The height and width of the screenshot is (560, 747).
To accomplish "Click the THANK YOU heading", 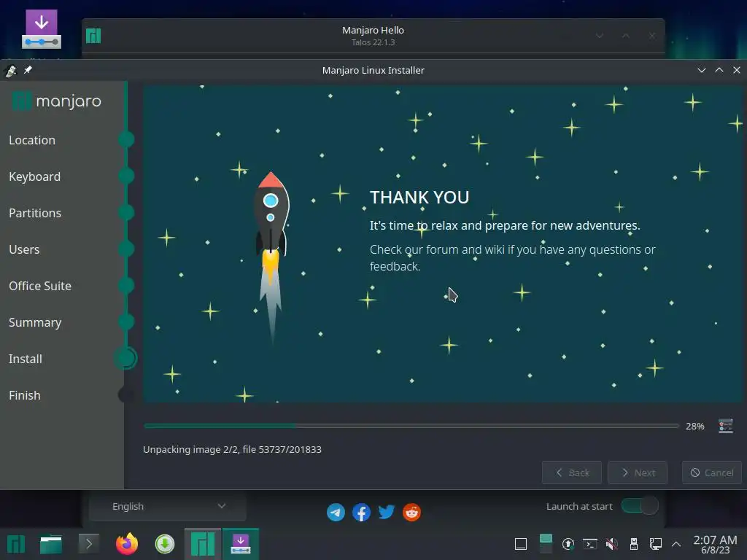I will [419, 197].
